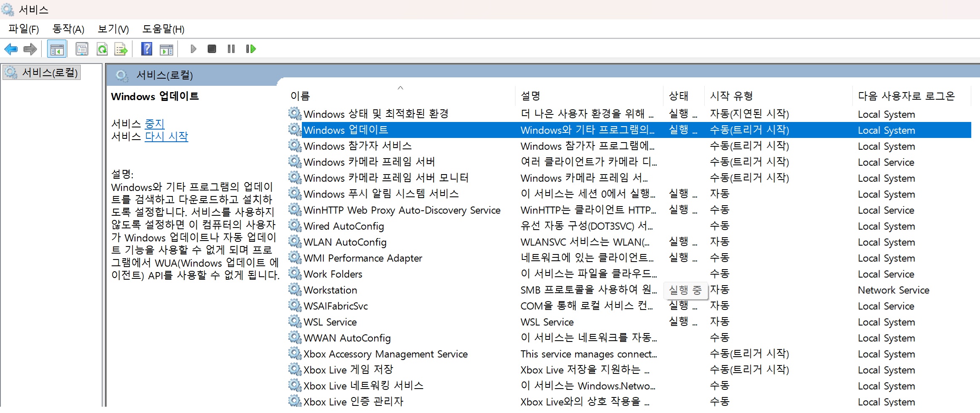Select WinHTTP Web Proxy Auto-Discovery Service
Image resolution: width=980 pixels, height=413 pixels.
(629, 210)
